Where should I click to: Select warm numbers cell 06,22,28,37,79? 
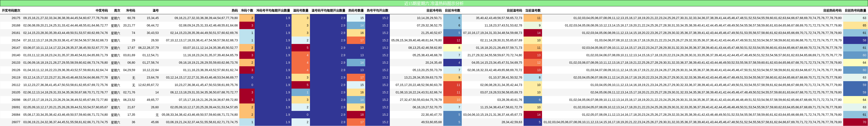[x=148, y=48]
